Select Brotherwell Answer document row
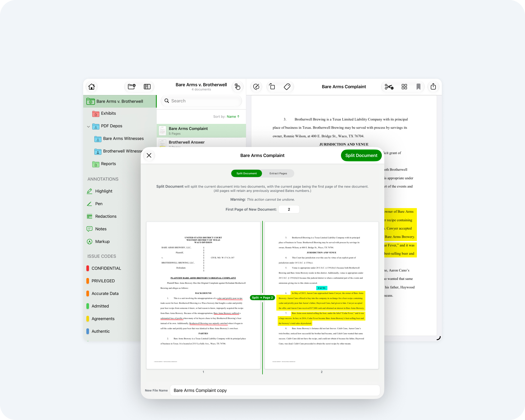This screenshot has height=420, width=525. pos(201,143)
